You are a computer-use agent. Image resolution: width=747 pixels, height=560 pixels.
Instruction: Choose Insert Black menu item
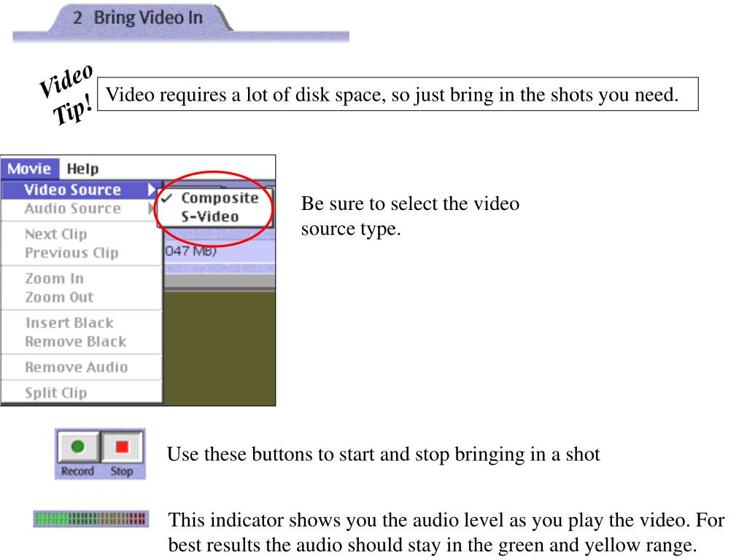(x=81, y=323)
